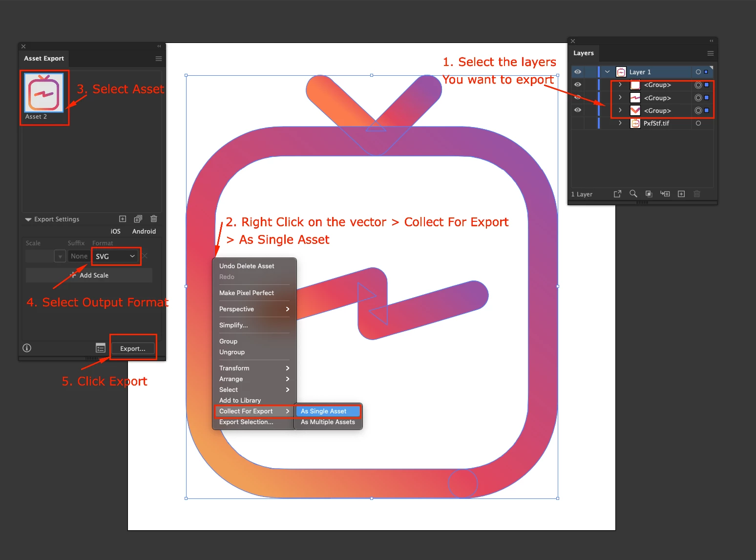
Task: Close the Layers panel
Action: pos(573,41)
